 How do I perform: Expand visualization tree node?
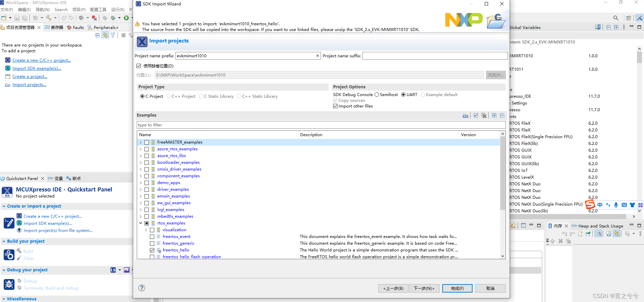tap(146, 230)
